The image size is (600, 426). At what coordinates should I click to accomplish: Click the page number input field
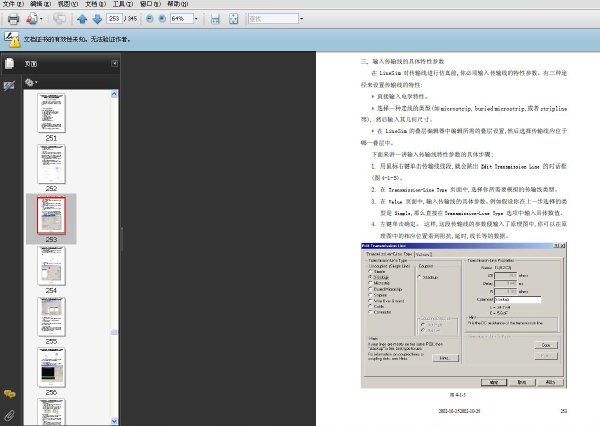click(x=114, y=18)
